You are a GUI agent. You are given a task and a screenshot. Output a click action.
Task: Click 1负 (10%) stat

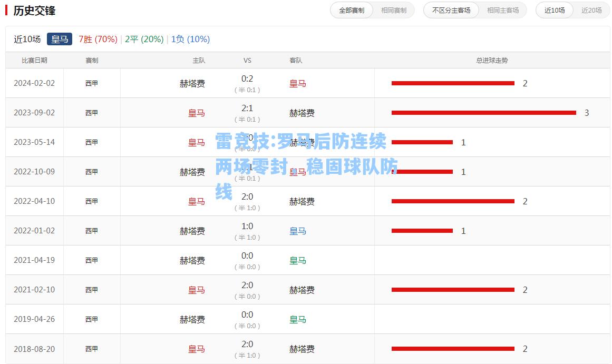190,39
